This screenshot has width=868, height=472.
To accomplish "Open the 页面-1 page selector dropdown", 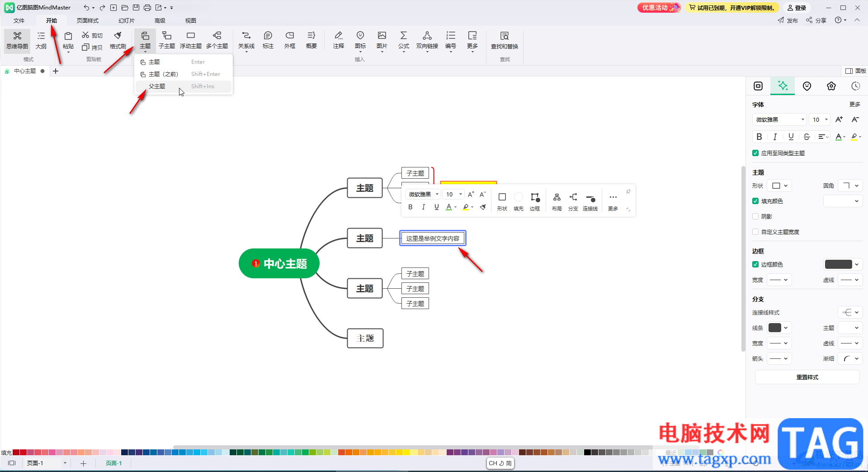I will click(x=65, y=463).
